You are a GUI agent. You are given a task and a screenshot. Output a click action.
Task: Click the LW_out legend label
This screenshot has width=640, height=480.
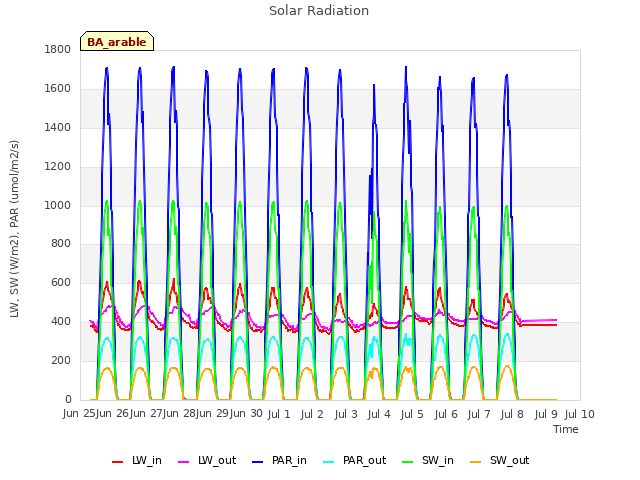(x=217, y=460)
